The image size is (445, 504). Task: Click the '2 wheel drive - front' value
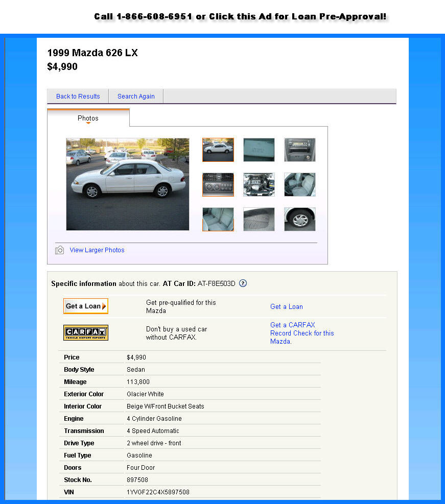154,443
